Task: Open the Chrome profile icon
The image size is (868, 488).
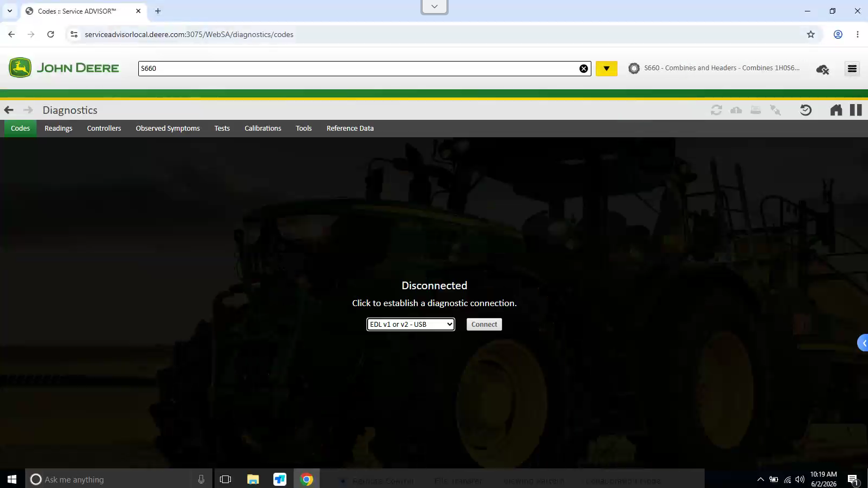Action: click(838, 34)
